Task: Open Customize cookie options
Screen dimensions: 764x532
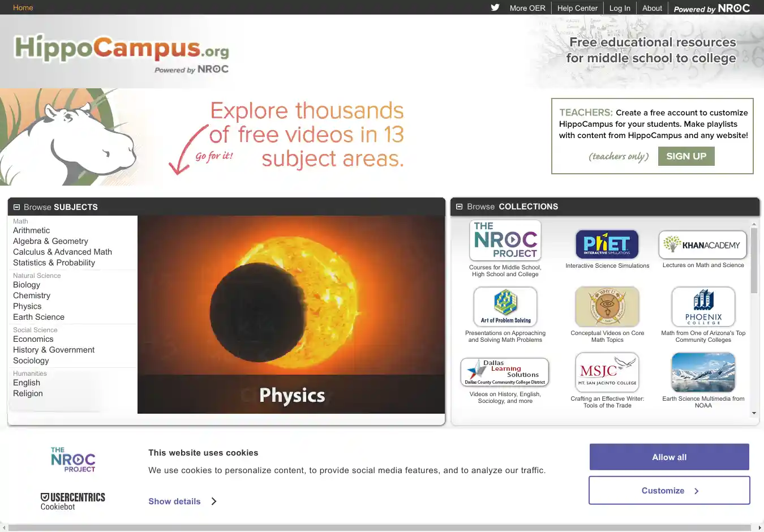Action: (669, 491)
